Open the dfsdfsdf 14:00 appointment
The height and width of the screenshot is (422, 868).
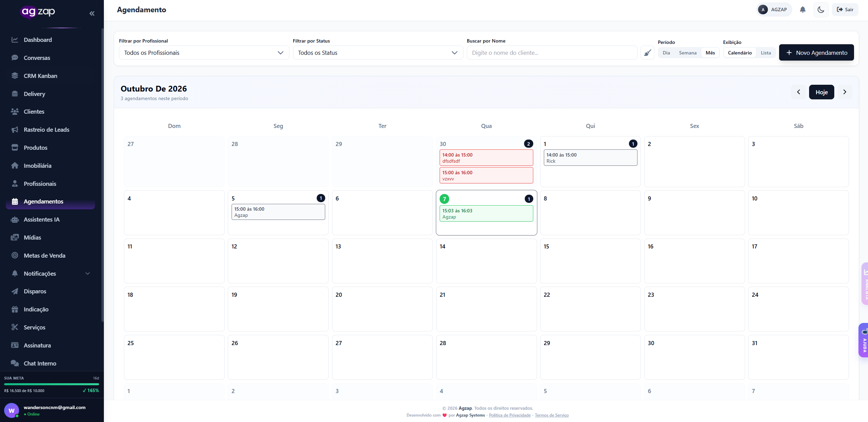pyautogui.click(x=486, y=158)
